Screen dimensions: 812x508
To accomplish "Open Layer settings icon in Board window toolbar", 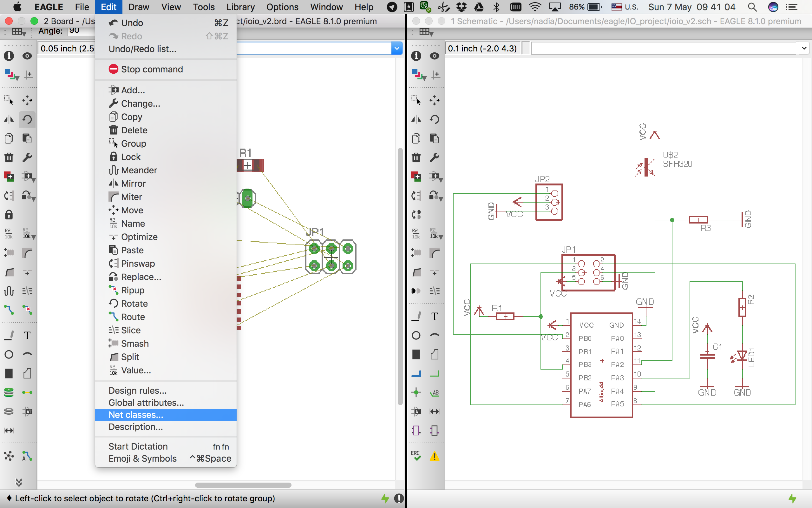I will [12, 75].
